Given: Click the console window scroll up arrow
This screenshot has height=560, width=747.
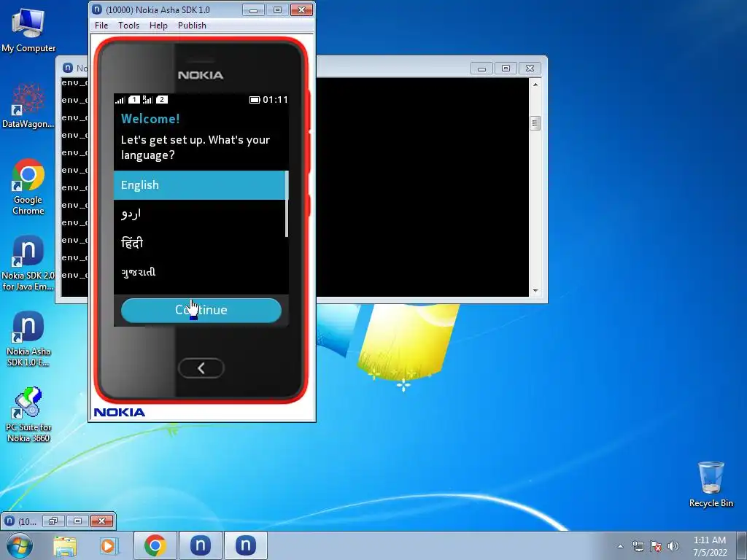Looking at the screenshot, I should (x=535, y=85).
